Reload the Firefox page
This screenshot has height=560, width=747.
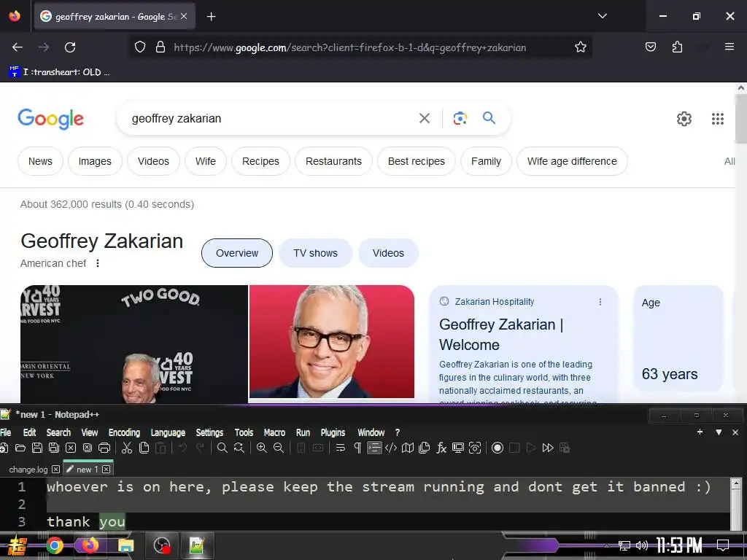point(70,47)
